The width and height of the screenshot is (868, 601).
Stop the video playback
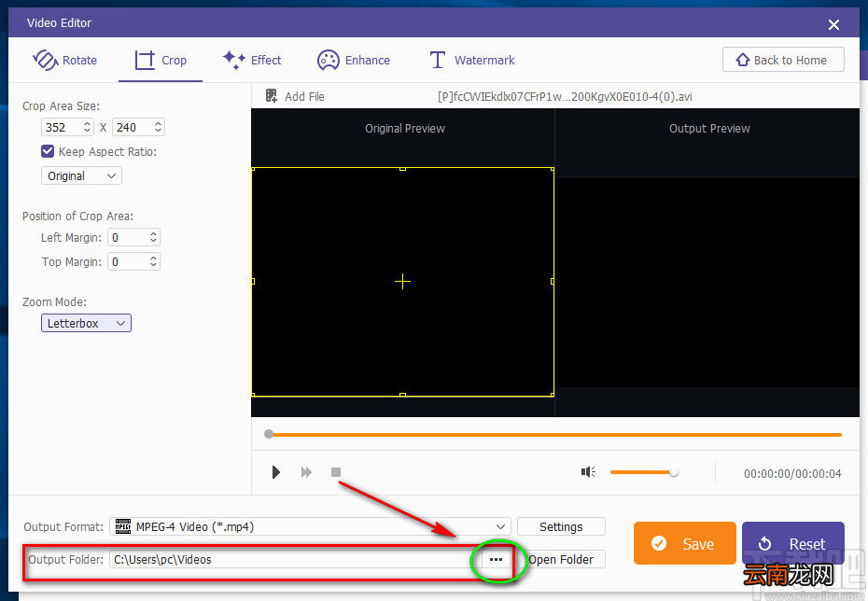335,472
